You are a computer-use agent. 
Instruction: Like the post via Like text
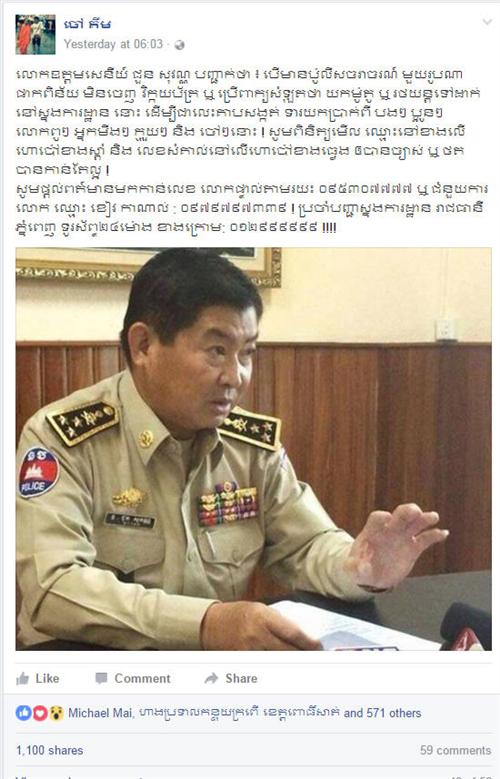click(x=47, y=678)
